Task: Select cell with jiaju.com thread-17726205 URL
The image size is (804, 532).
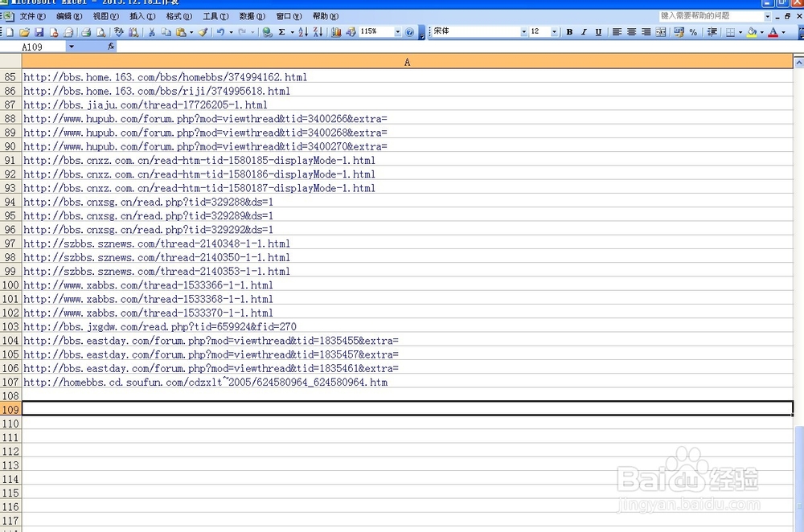Action: click(407, 104)
